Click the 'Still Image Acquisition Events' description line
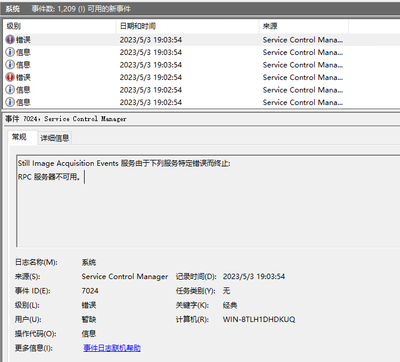 click(x=124, y=163)
